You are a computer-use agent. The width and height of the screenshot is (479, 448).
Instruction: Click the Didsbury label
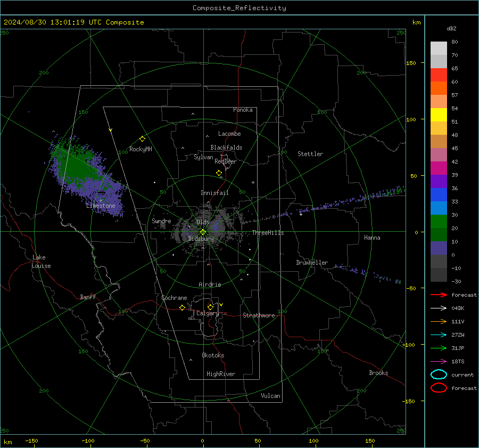coord(201,239)
